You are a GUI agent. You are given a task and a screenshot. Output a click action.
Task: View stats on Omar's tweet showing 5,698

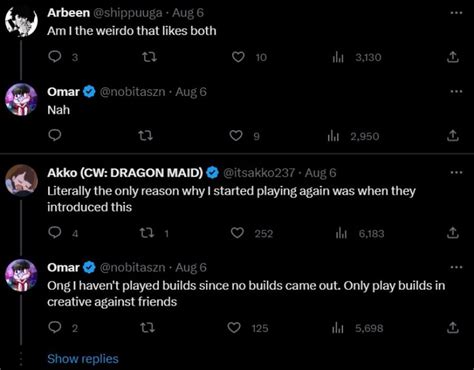coord(358,328)
